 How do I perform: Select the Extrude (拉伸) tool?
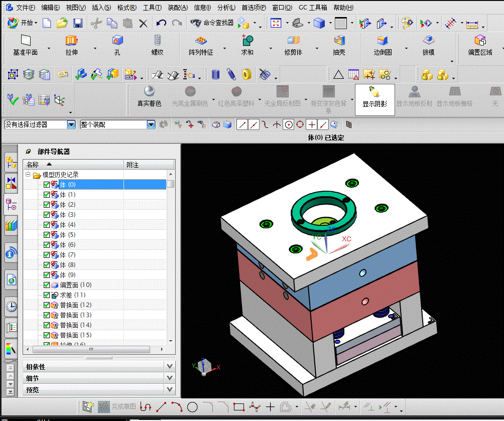pos(72,45)
